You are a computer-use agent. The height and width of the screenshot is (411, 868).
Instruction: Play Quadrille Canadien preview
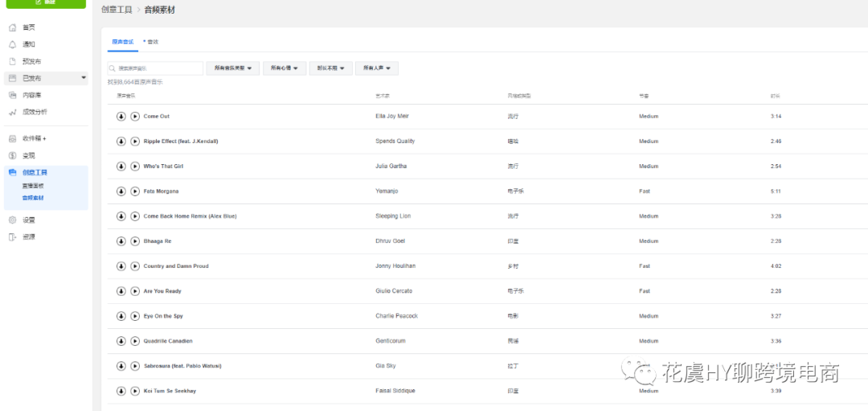pos(135,341)
